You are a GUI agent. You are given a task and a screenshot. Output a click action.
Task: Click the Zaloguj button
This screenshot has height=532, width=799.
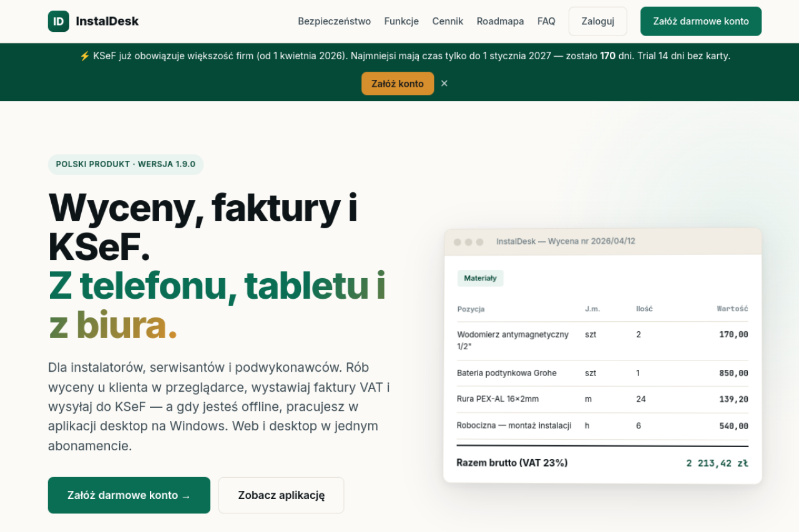click(597, 21)
